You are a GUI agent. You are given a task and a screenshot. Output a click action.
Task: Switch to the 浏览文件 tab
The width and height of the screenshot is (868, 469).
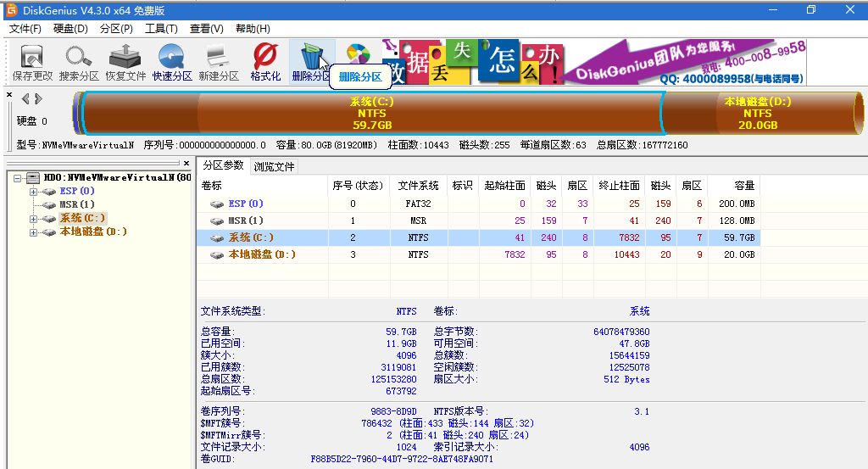coord(274,166)
